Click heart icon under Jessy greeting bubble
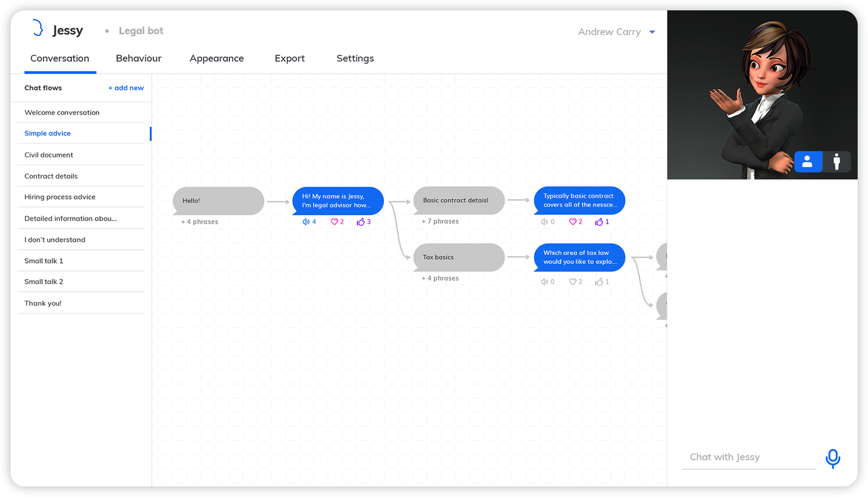 pyautogui.click(x=334, y=222)
